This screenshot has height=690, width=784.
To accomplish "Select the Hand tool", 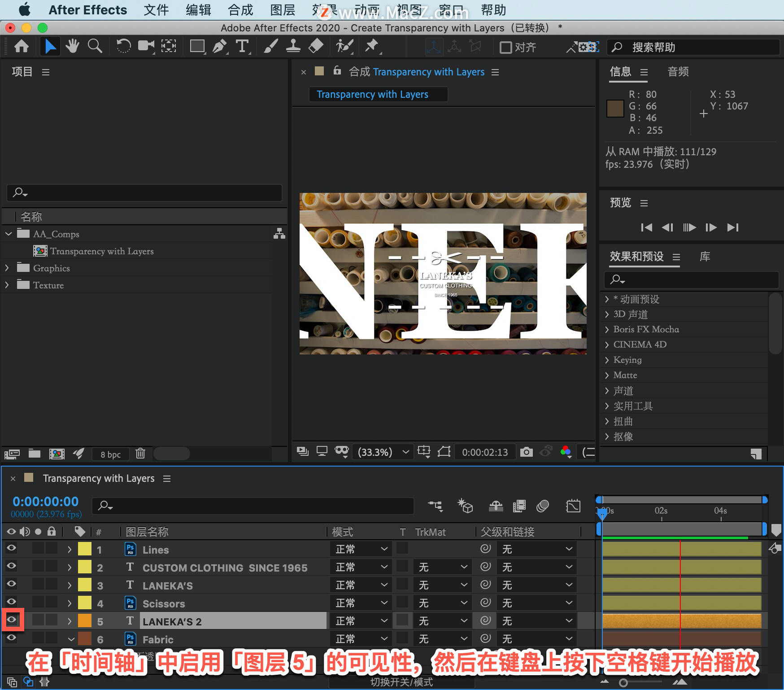I will [x=72, y=46].
